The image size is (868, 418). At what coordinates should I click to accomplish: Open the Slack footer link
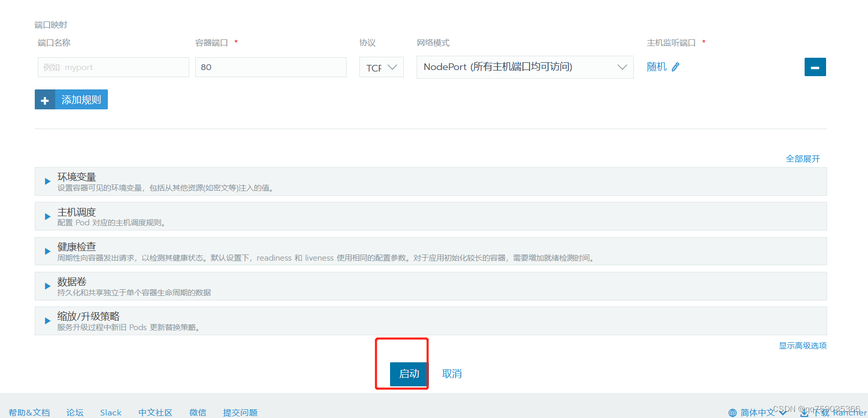pyautogui.click(x=110, y=412)
